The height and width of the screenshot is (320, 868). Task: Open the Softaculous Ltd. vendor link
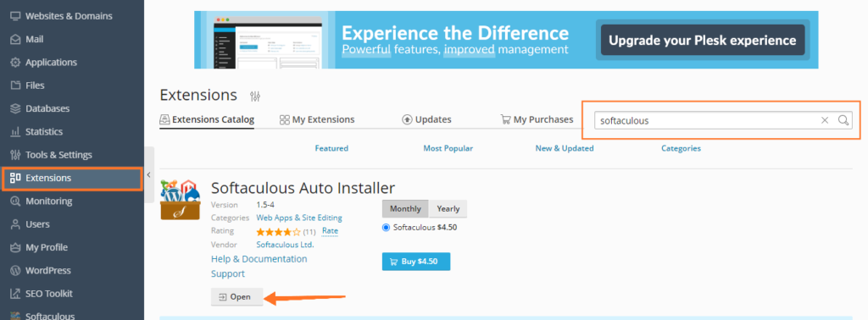click(285, 245)
